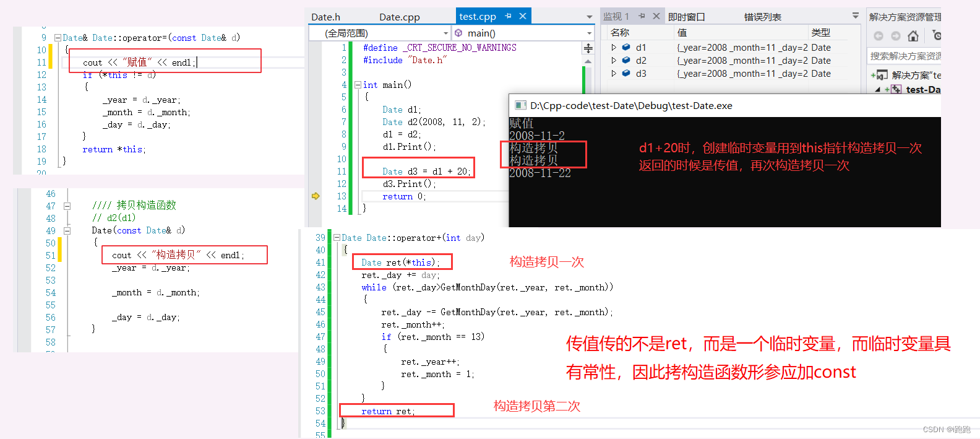Click 'return *this;' in operator= code
Image resolution: width=980 pixels, height=439 pixels.
114,149
